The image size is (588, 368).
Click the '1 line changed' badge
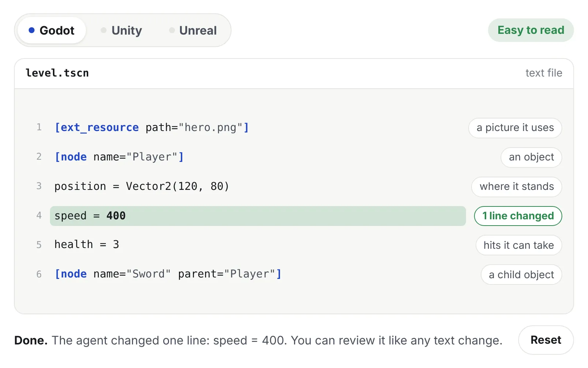[x=518, y=216]
